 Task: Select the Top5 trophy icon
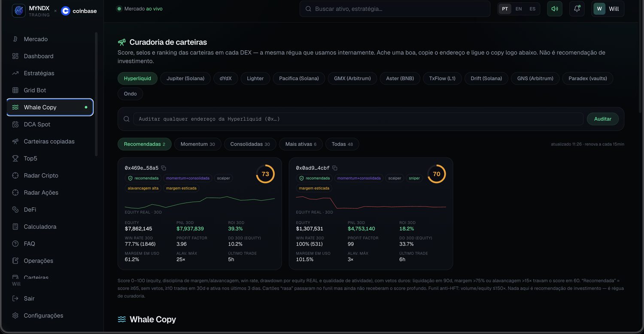[x=15, y=159]
